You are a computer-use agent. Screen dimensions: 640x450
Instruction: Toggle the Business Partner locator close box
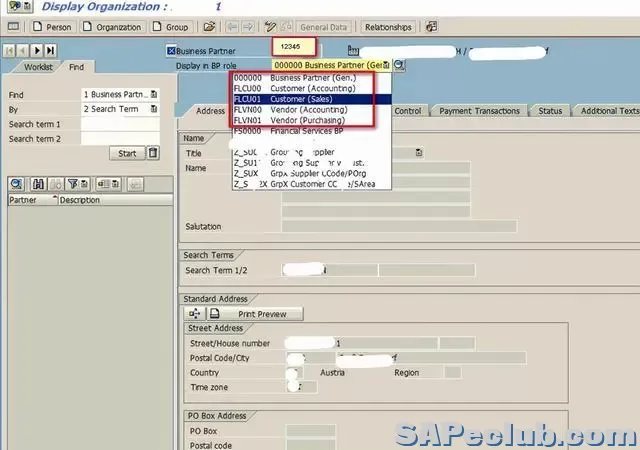click(172, 51)
